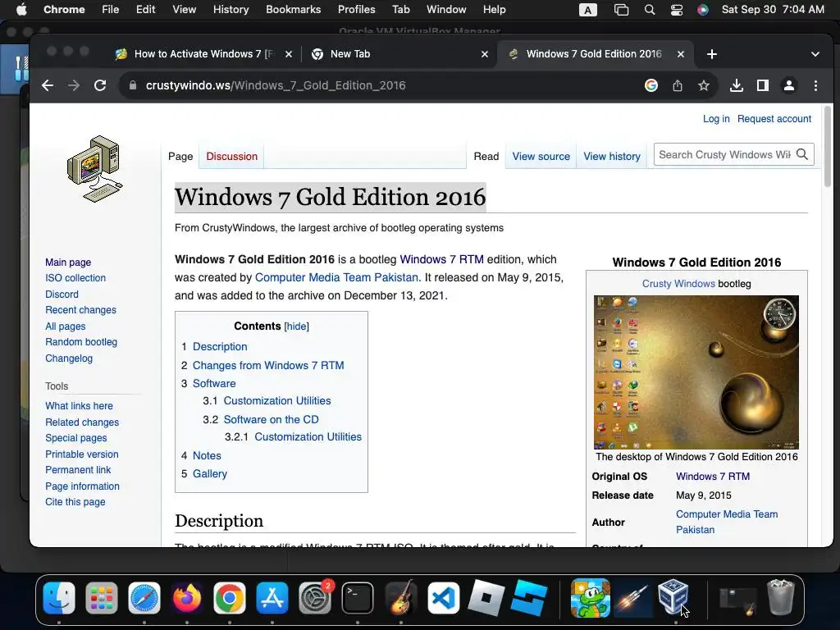This screenshot has height=630, width=840.
Task: Open the History menu
Action: tap(231, 10)
